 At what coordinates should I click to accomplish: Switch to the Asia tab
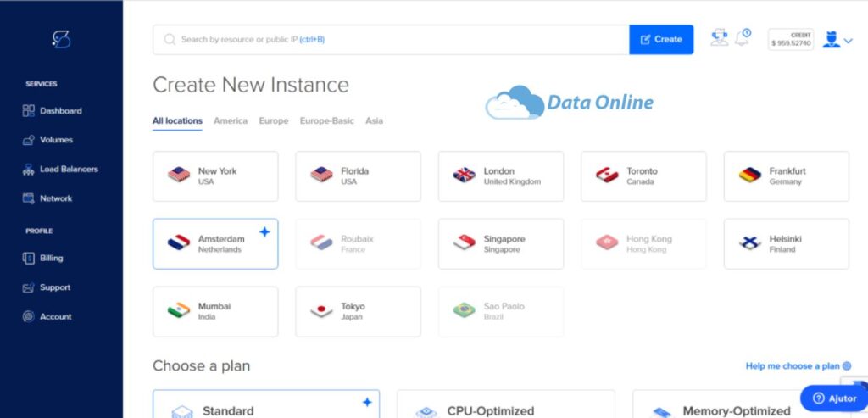click(374, 120)
